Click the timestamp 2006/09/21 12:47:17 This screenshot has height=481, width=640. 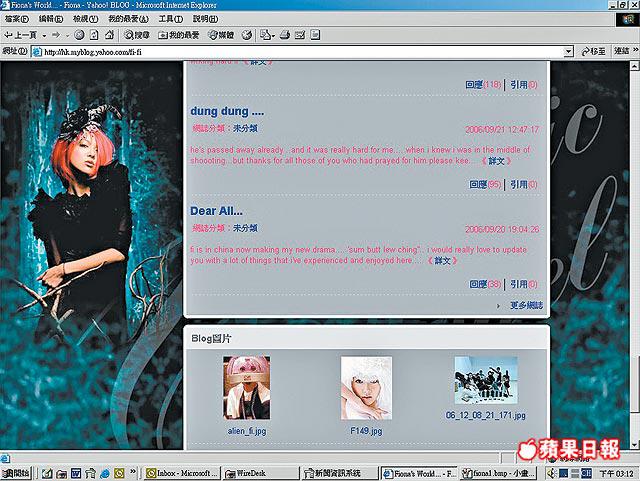coord(502,129)
